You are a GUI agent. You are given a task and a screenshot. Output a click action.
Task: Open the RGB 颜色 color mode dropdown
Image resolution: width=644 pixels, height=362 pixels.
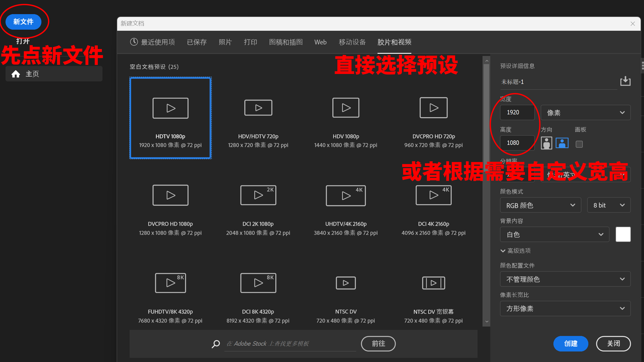540,205
